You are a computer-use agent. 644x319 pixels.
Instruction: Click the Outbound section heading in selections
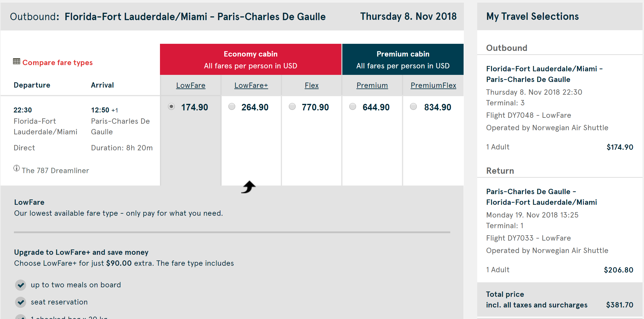pyautogui.click(x=507, y=48)
